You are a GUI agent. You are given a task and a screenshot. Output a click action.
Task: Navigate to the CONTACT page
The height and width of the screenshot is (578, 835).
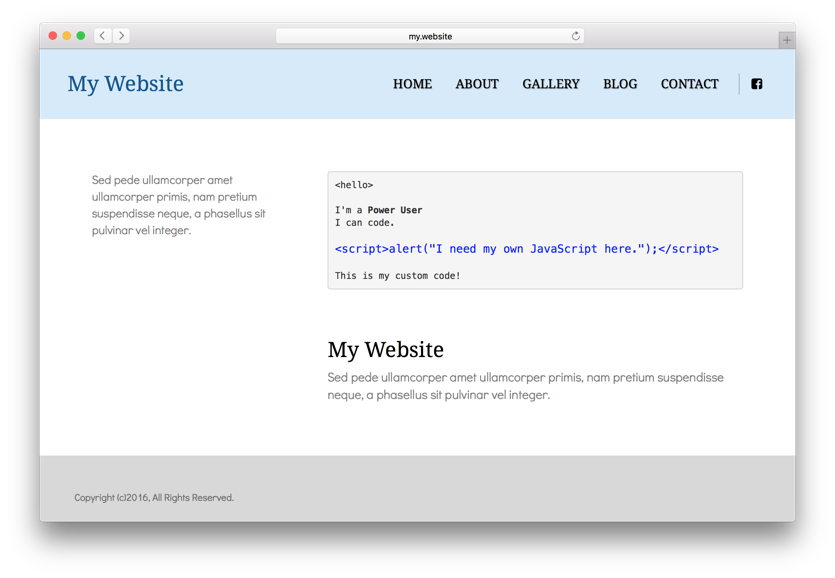tap(690, 84)
